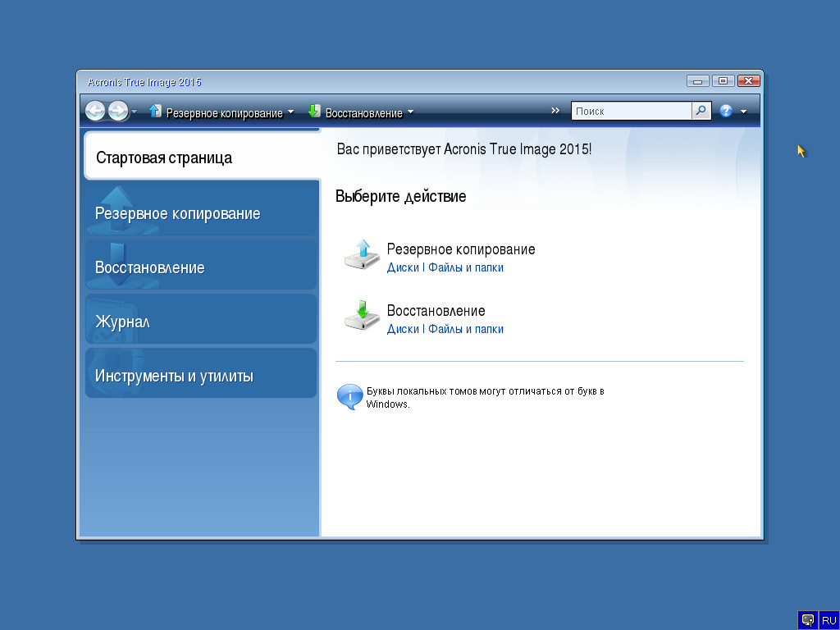The image size is (840, 630).
Task: Click the magnifier search button
Action: pos(701,111)
